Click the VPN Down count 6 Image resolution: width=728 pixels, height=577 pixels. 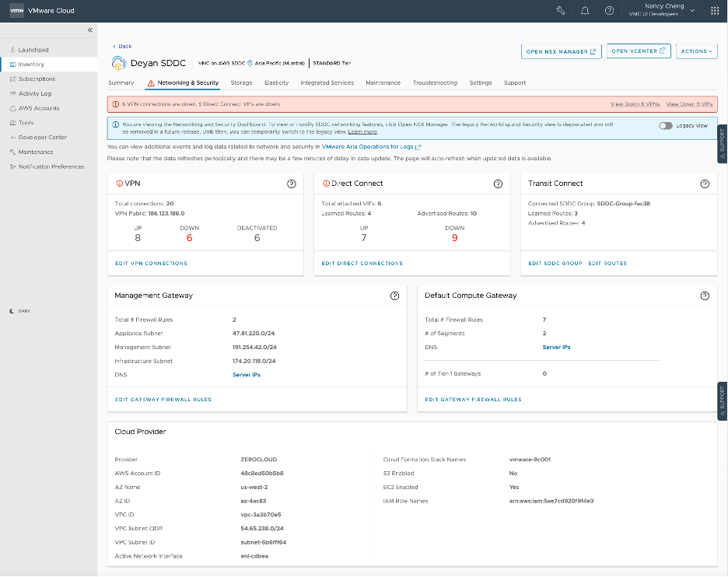coord(190,238)
